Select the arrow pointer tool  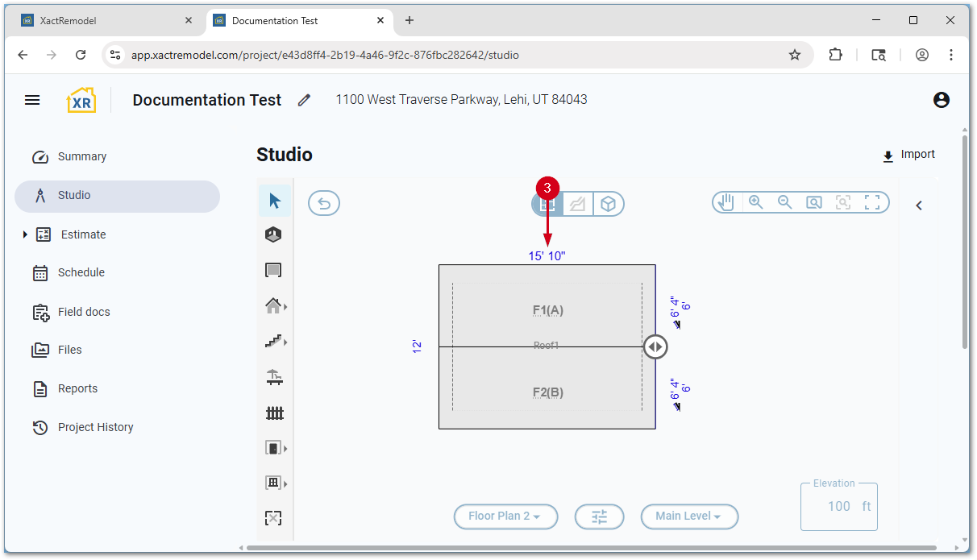click(x=275, y=201)
